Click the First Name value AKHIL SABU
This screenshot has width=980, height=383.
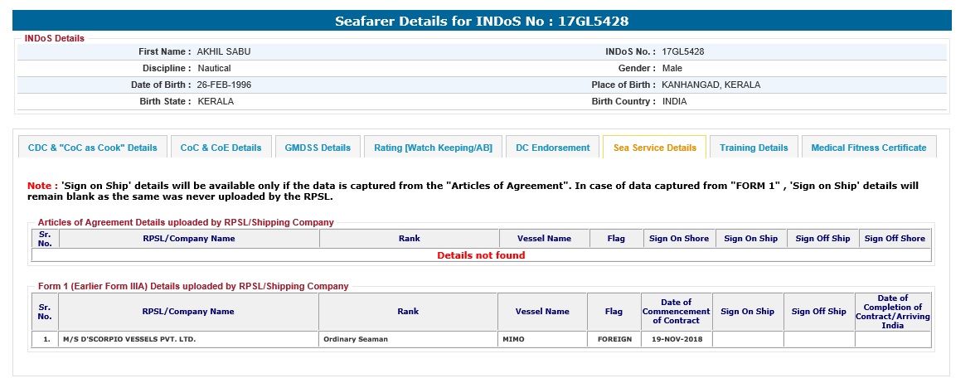pyautogui.click(x=223, y=51)
